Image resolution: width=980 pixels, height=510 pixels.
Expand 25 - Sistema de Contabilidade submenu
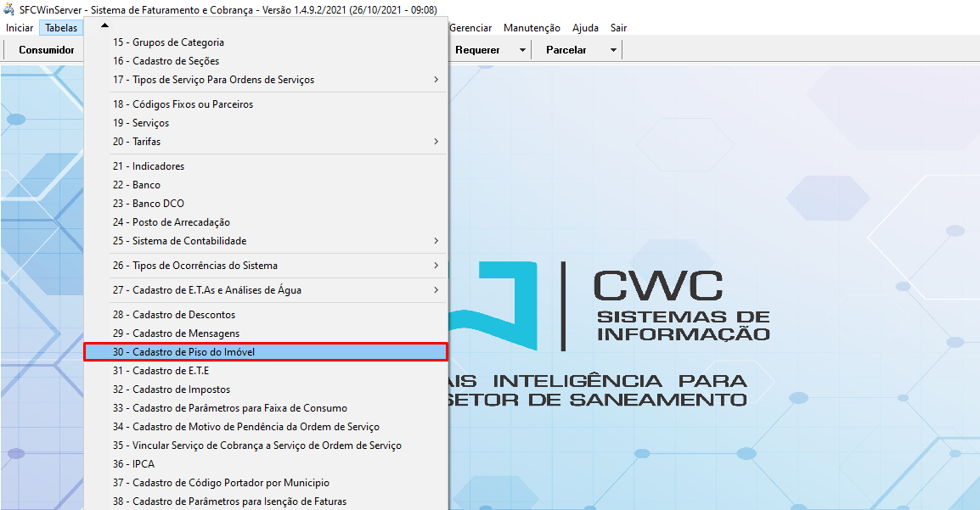(x=436, y=241)
